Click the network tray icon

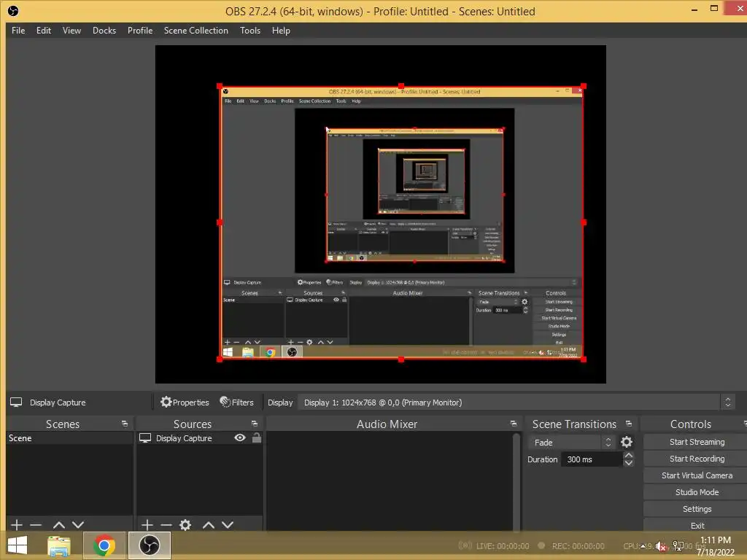point(678,546)
